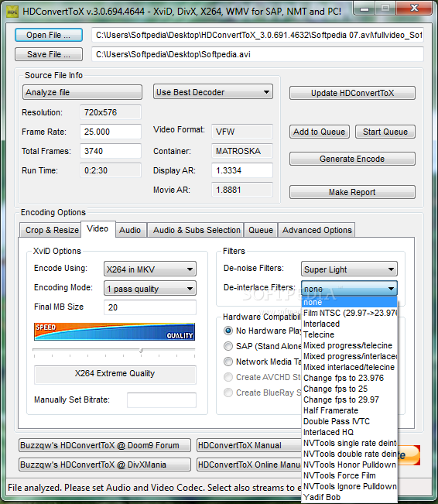Select Change fps to 23.976

click(350, 378)
